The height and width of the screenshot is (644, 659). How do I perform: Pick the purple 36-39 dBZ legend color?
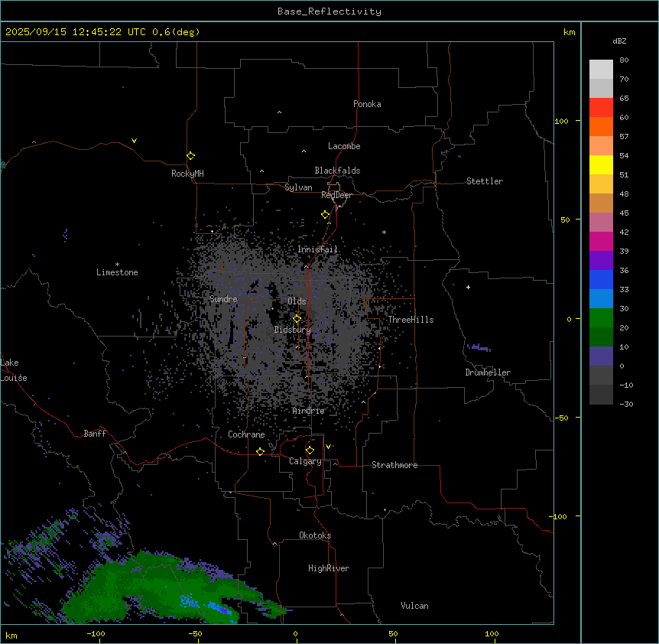601,261
